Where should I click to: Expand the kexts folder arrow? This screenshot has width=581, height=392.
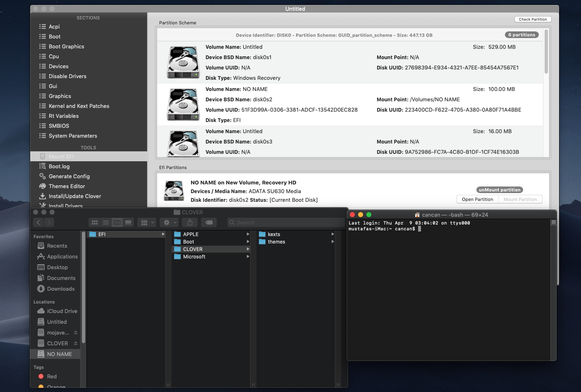click(333, 234)
